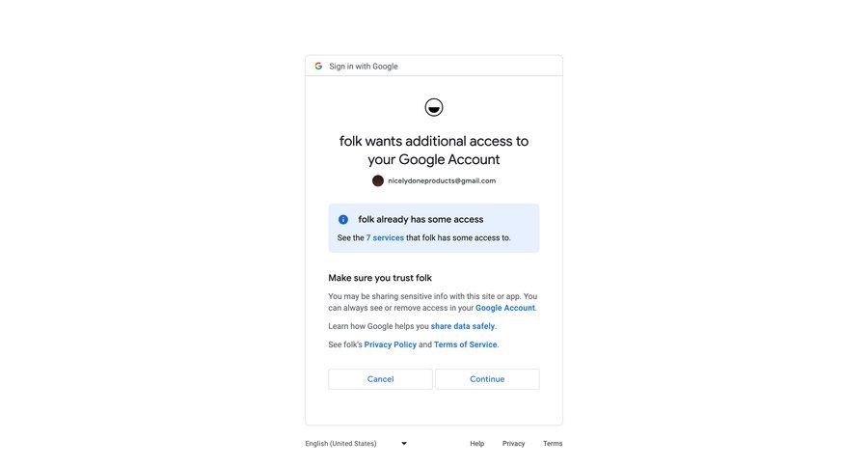Click the folk wants additional access heading
The height and width of the screenshot is (467, 868).
click(434, 150)
